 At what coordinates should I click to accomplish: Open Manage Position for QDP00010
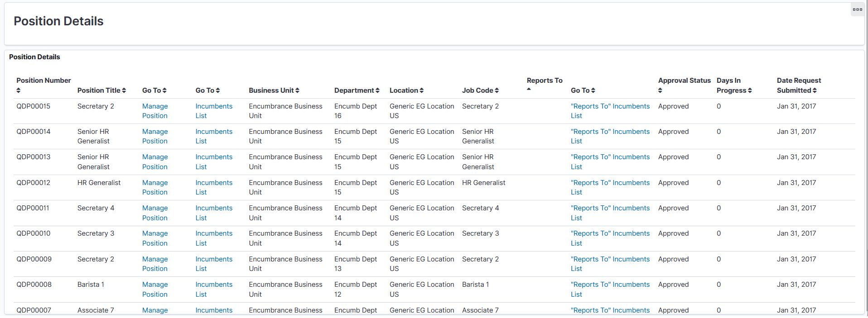[x=155, y=238]
